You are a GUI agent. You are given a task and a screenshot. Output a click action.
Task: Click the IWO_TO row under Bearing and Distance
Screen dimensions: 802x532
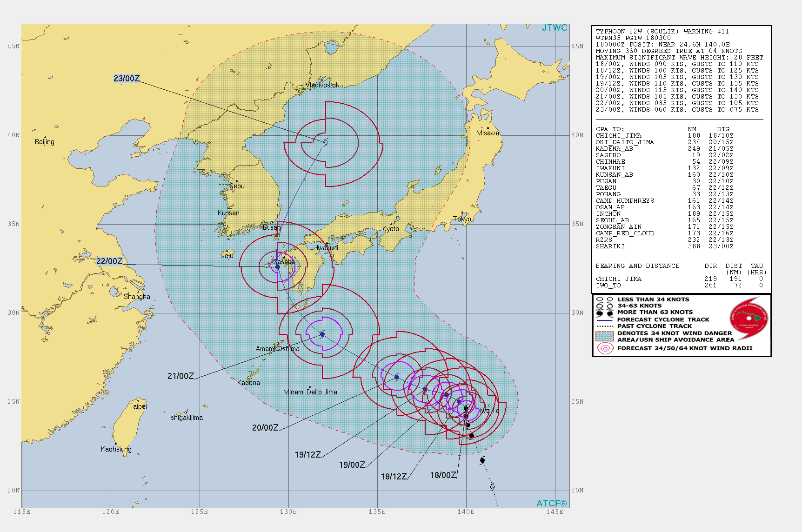click(680, 286)
